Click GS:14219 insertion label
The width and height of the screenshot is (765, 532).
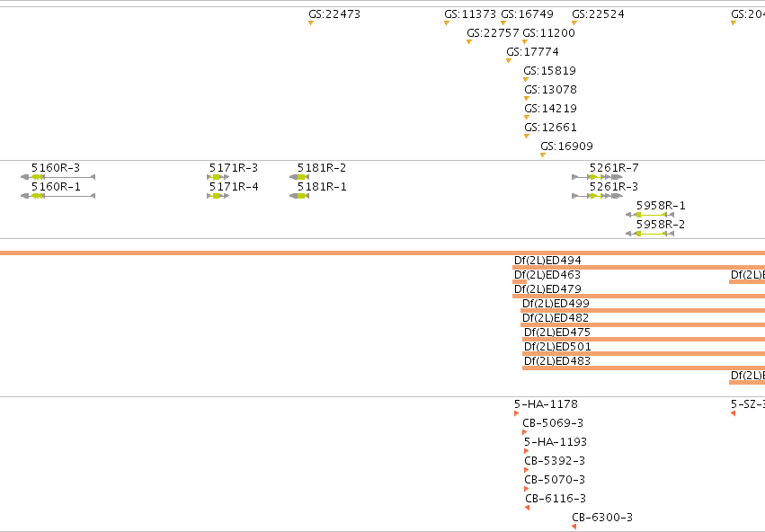click(550, 108)
